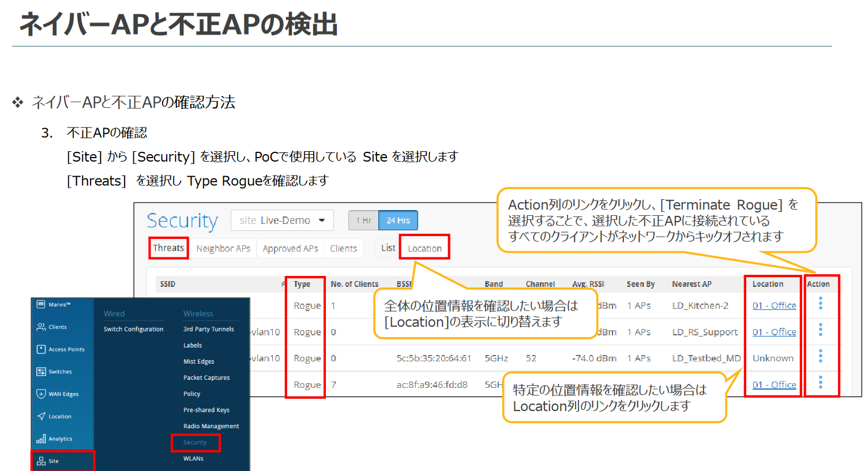Open Clients via its sidebar icon
This screenshot has width=868, height=471.
[41, 327]
